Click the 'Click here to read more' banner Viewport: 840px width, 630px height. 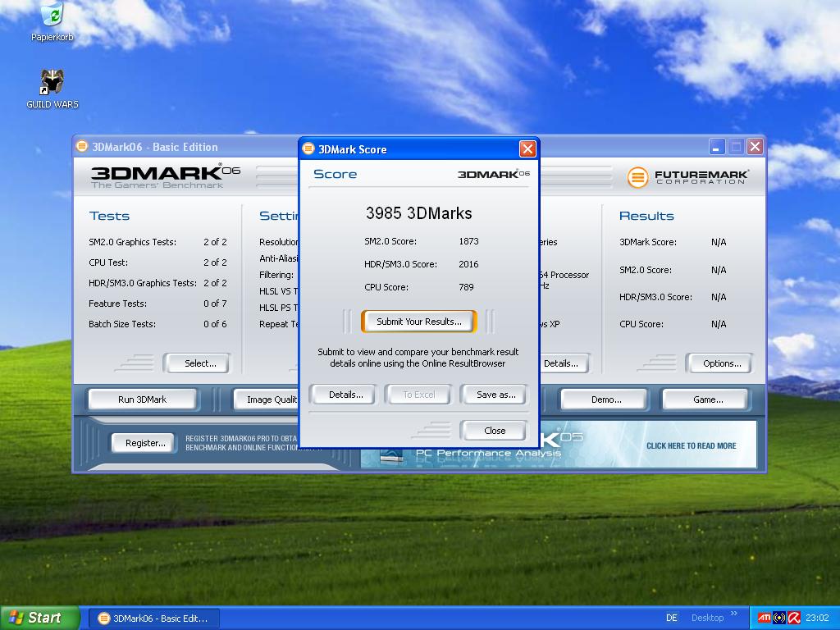(691, 445)
